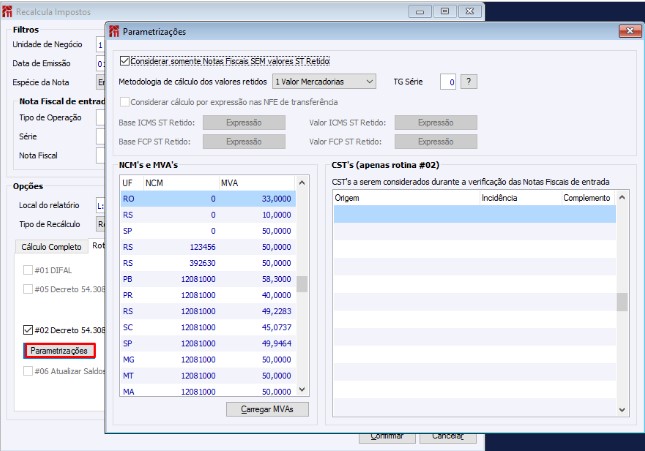Screen dimensions: 645x451
Task: Select UF column header in NCM table
Action: tap(132, 183)
